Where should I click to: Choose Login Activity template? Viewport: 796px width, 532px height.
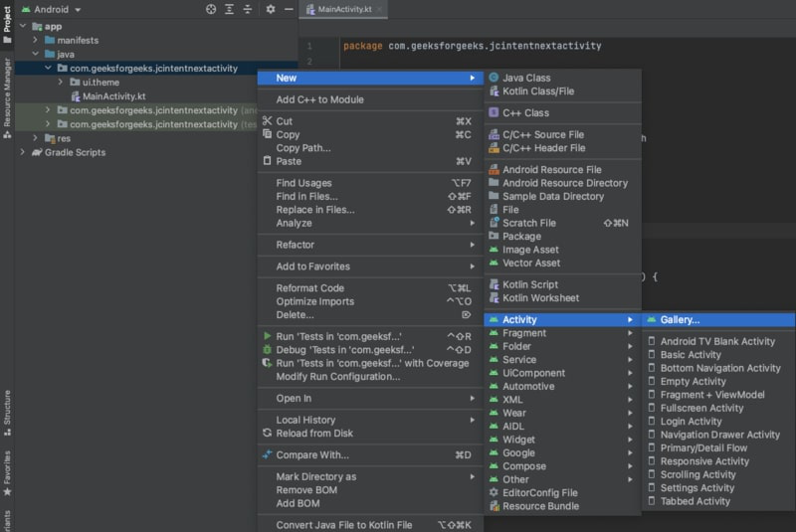pos(691,422)
